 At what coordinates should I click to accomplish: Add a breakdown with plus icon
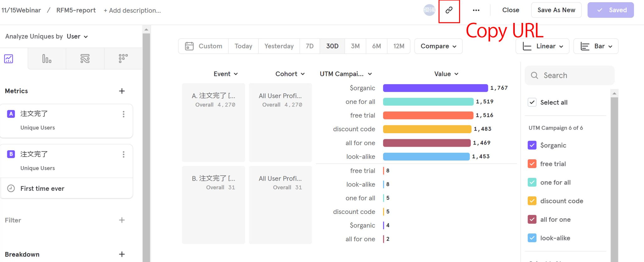tap(122, 254)
